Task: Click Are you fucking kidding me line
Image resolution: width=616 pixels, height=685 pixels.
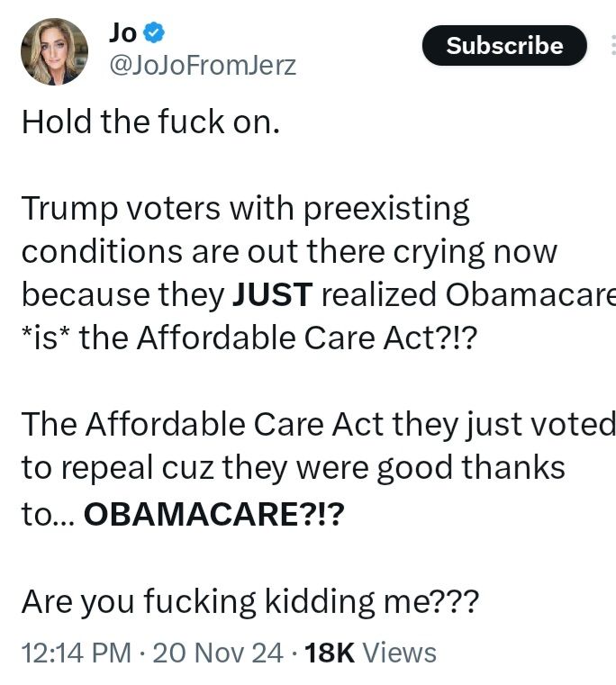Action: point(250,602)
